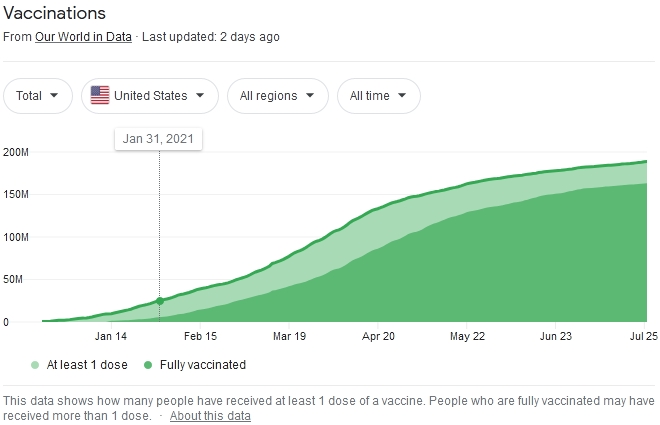This screenshot has width=660, height=425.
Task: Click the light green At least 1 dose legend dot
Action: tap(35, 365)
